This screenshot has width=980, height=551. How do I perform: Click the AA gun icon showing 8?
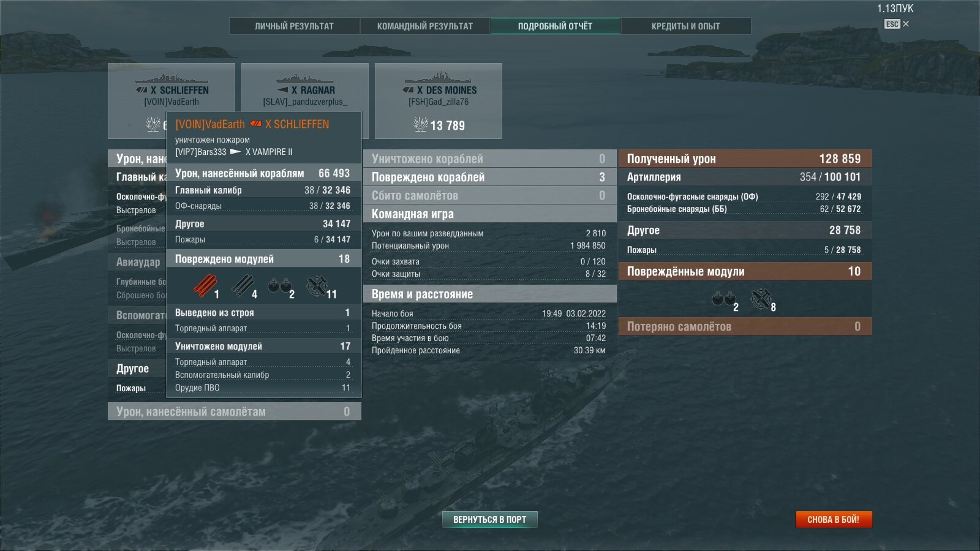pos(761,299)
